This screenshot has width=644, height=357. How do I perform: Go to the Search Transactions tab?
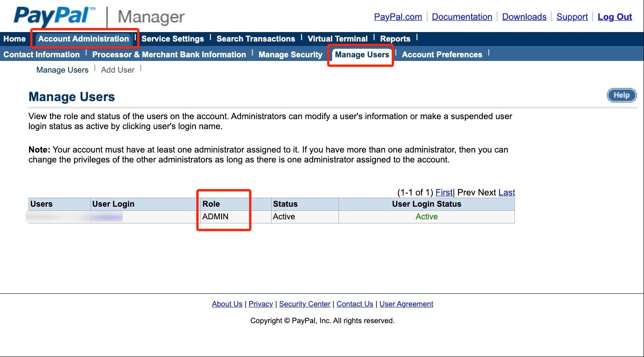256,39
